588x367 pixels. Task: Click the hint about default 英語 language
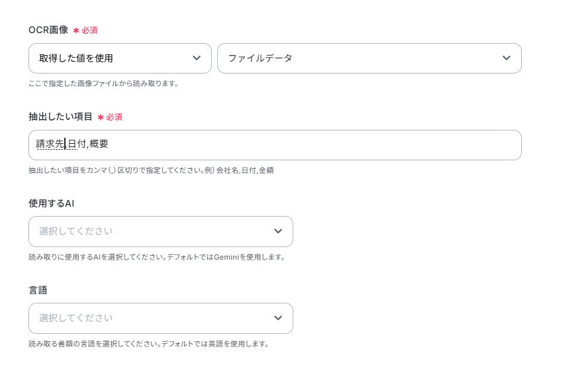click(x=148, y=344)
